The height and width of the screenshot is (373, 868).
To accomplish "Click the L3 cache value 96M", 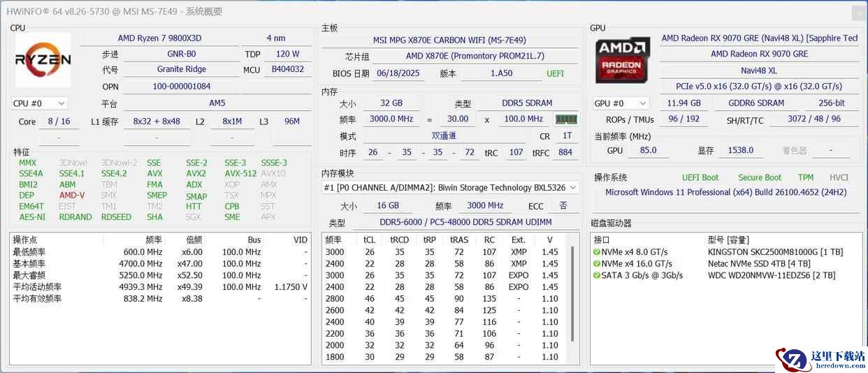I will [x=292, y=122].
